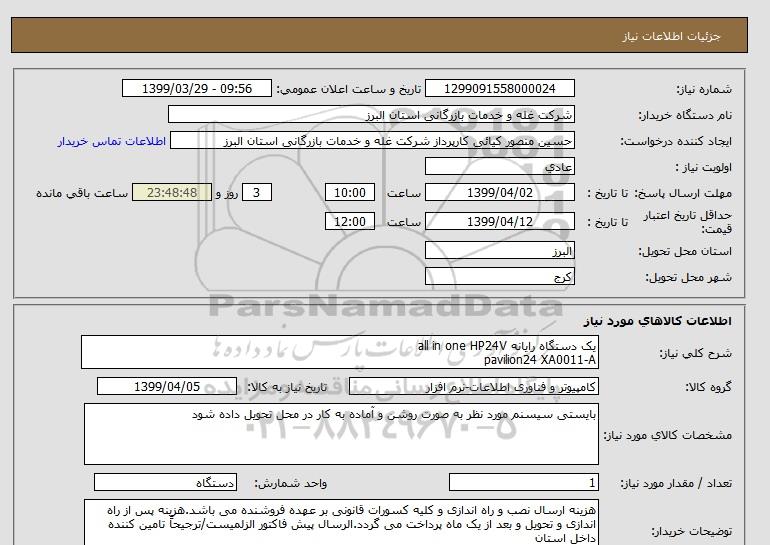
Task: Click the quantity field showing 1
Action: 523,483
